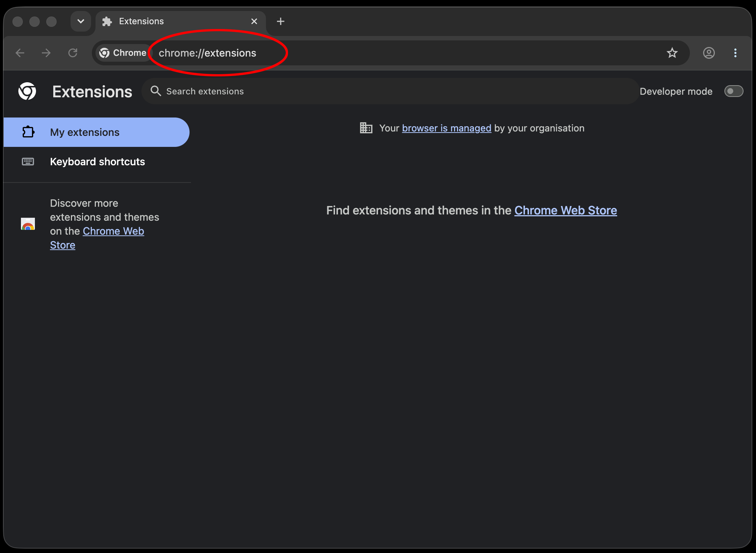Click the back navigation arrow
The image size is (756, 553).
click(x=20, y=53)
